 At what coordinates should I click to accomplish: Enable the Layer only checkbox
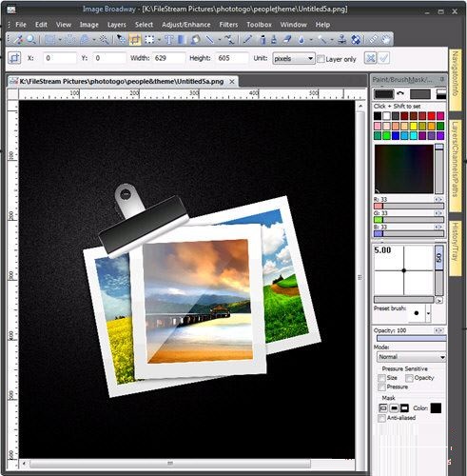tap(321, 59)
